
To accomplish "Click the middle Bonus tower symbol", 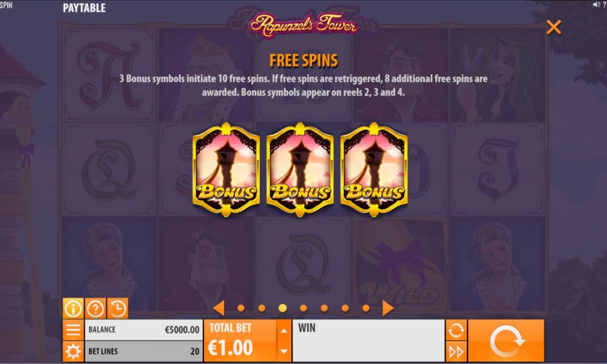I will coord(300,170).
